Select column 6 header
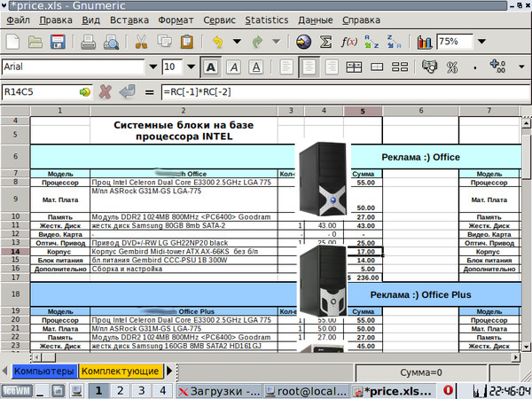Image resolution: width=532 pixels, height=399 pixels. click(x=420, y=111)
